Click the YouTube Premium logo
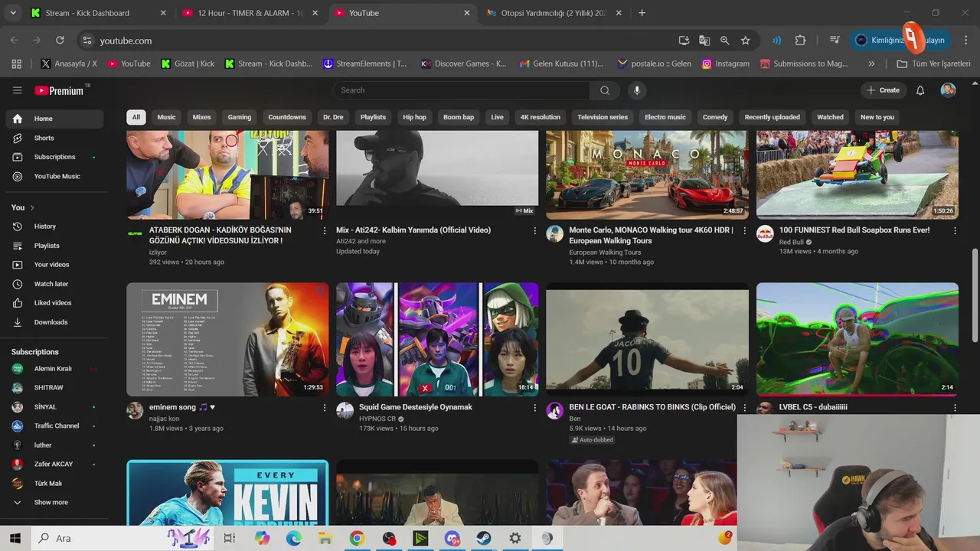This screenshot has height=551, width=980. click(x=59, y=90)
